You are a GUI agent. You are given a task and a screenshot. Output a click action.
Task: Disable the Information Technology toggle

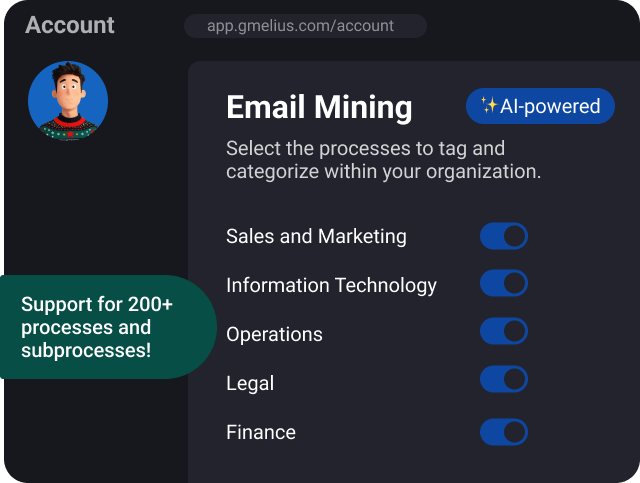pos(503,285)
